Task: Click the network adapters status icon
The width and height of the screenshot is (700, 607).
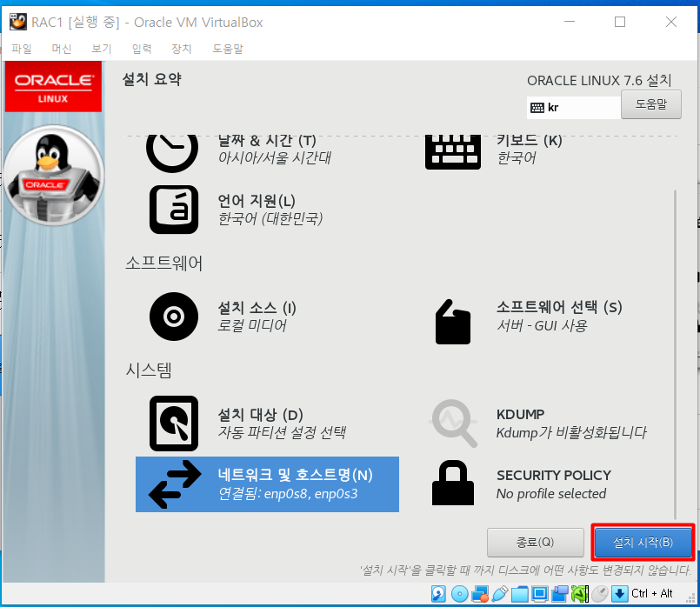Action: (480, 594)
